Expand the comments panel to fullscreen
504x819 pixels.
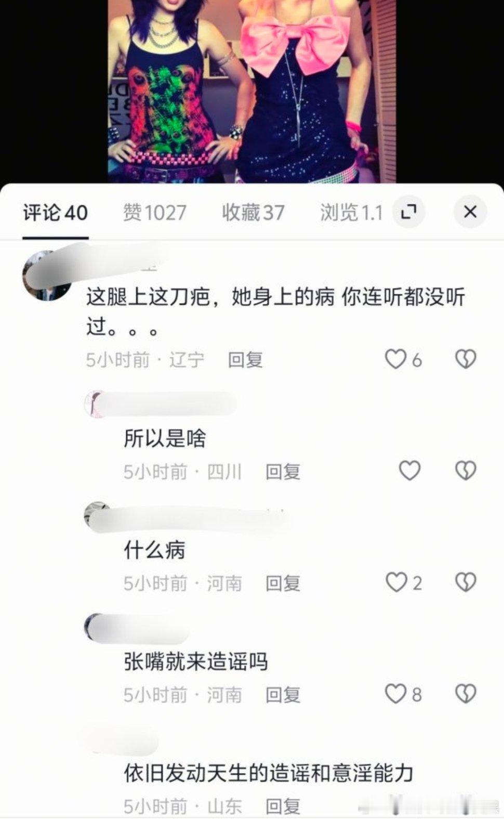point(409,212)
